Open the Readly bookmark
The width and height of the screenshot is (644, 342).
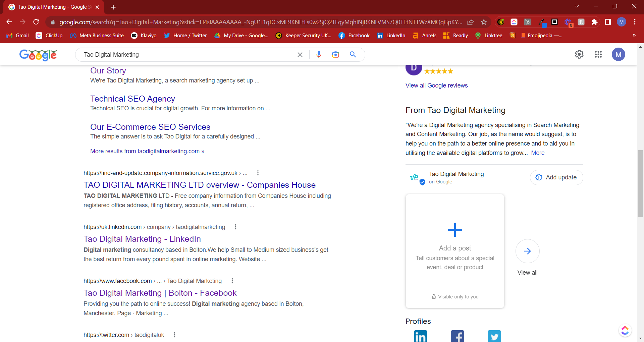455,36
